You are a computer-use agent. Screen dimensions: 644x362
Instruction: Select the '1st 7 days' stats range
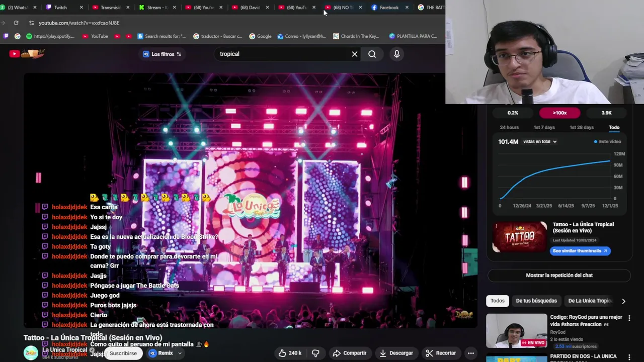click(544, 127)
